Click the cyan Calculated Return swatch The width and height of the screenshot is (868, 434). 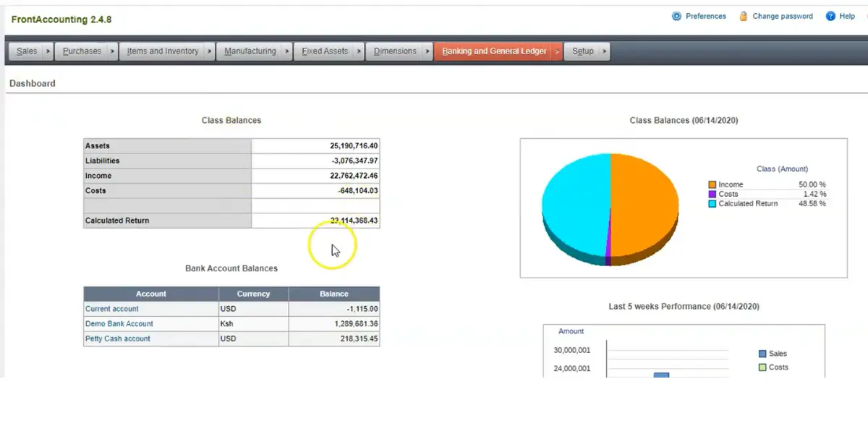(x=712, y=204)
